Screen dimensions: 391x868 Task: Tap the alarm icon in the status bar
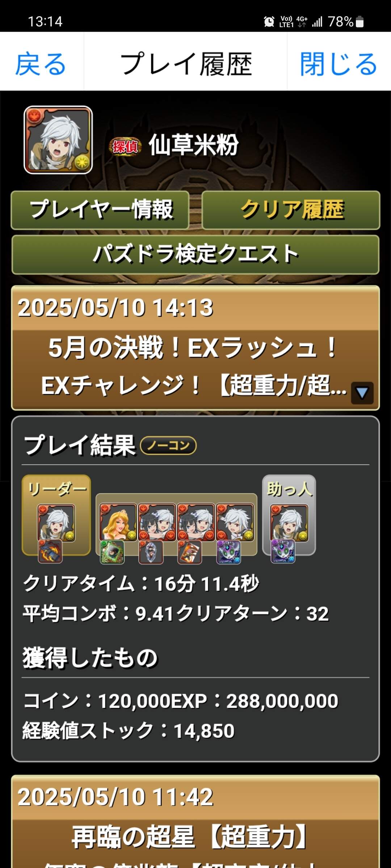pyautogui.click(x=269, y=22)
